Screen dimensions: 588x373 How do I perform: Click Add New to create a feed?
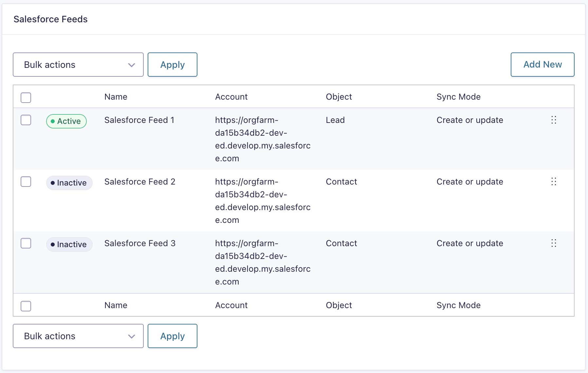(x=542, y=65)
